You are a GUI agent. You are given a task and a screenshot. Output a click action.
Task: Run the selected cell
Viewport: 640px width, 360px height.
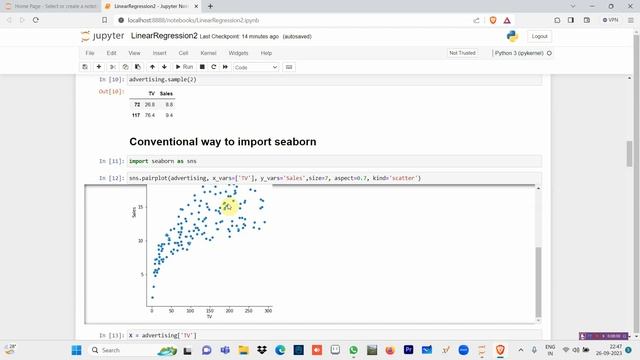click(x=184, y=67)
